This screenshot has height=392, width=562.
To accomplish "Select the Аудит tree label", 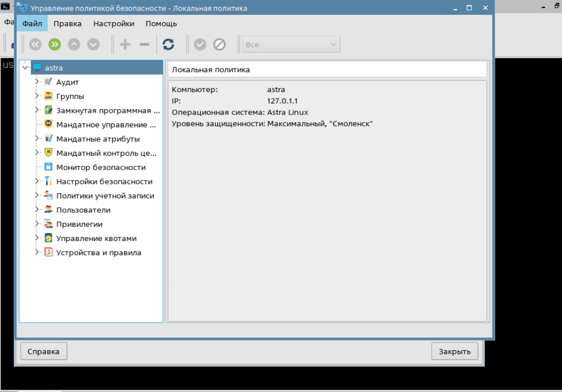I will tap(67, 82).
